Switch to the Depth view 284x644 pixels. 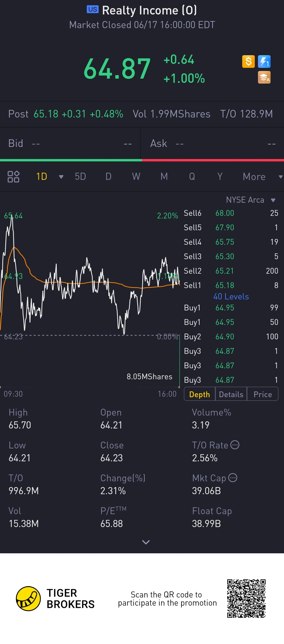[x=200, y=394]
